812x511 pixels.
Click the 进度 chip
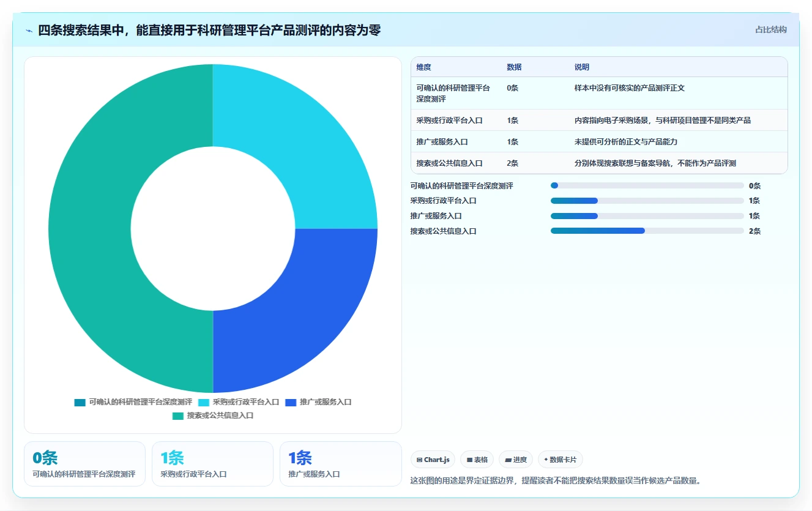pyautogui.click(x=516, y=460)
